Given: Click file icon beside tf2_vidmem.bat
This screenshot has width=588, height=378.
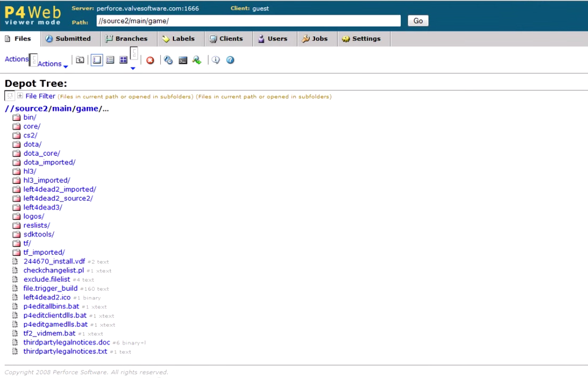Looking at the screenshot, I should point(15,333).
